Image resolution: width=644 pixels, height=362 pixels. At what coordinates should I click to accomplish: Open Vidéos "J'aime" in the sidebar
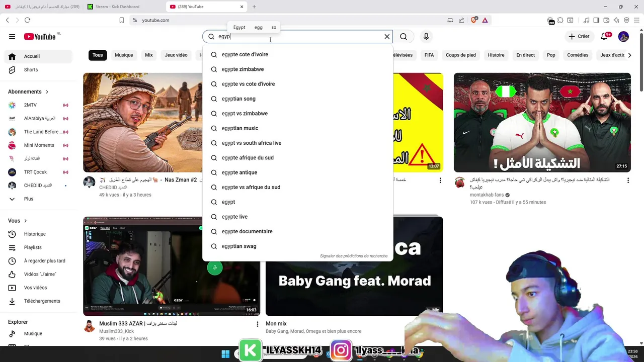tap(39, 275)
